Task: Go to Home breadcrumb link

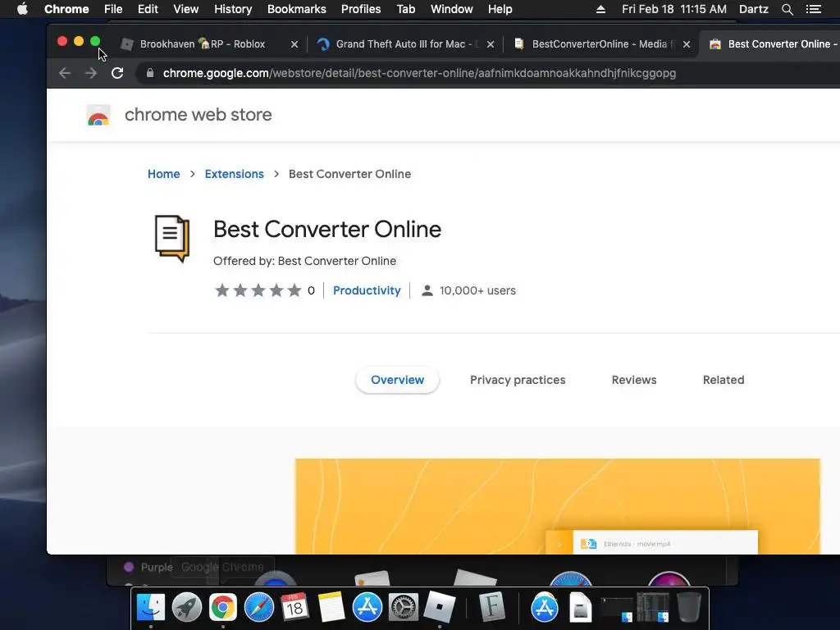Action: pos(164,174)
